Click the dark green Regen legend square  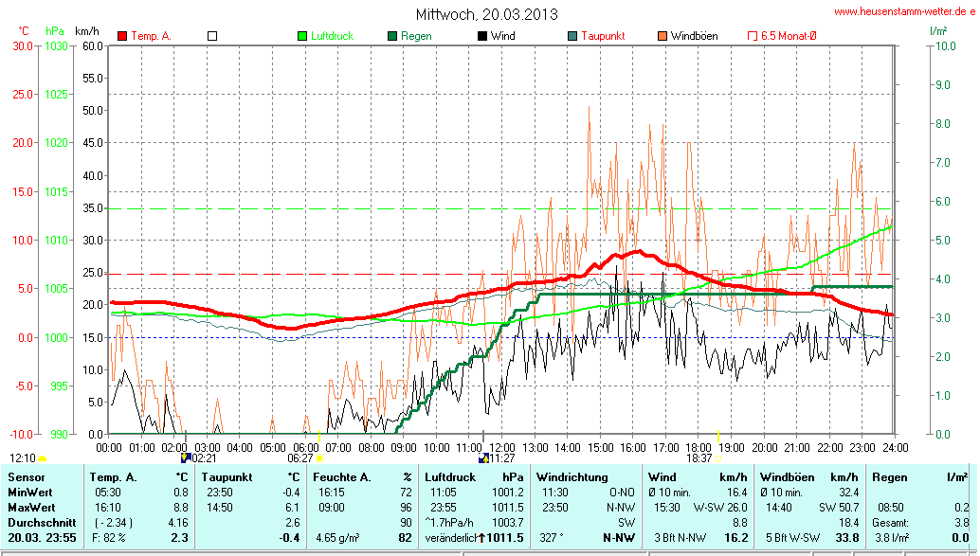[392, 36]
